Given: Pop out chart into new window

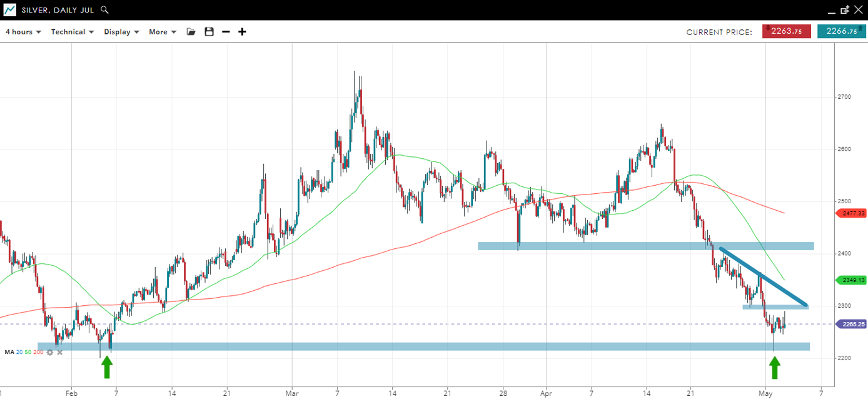Looking at the screenshot, I should pyautogui.click(x=845, y=10).
